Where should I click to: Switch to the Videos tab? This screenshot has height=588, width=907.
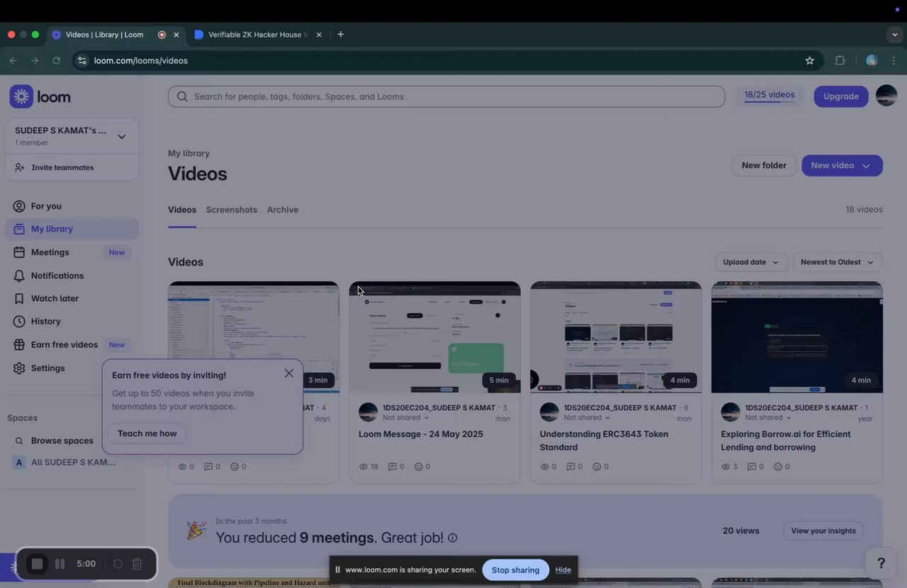[182, 210]
